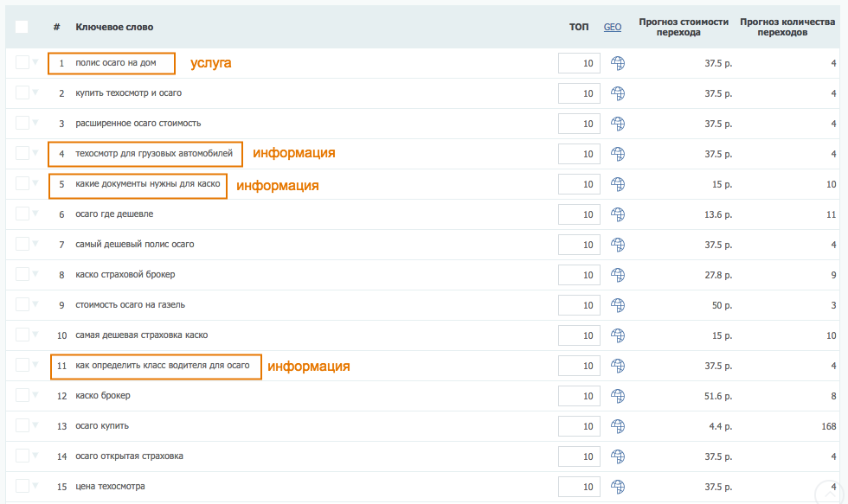Select the globe icon for 'каско страховой брокер'
This screenshot has height=504, width=848.
pyautogui.click(x=617, y=275)
